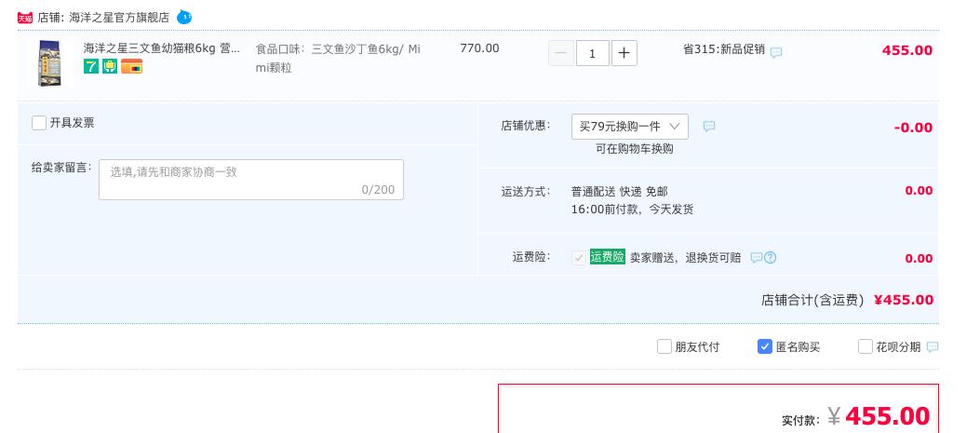Click the 可在购物车换购 hint text
This screenshot has height=433, width=980.
(x=635, y=149)
